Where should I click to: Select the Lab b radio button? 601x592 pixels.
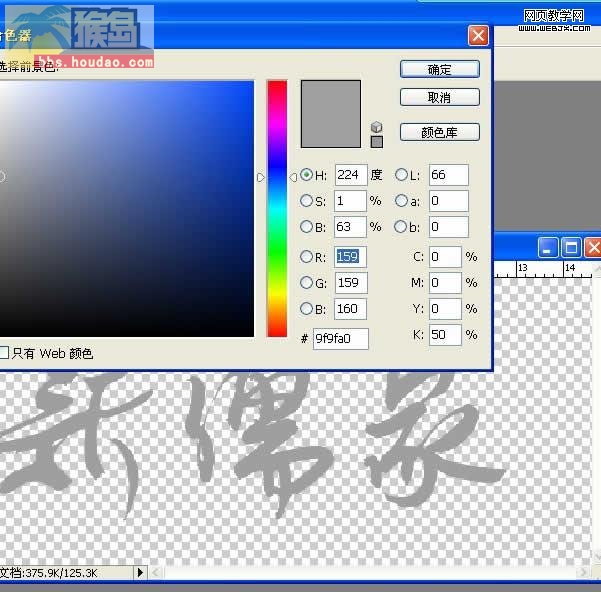tap(401, 226)
